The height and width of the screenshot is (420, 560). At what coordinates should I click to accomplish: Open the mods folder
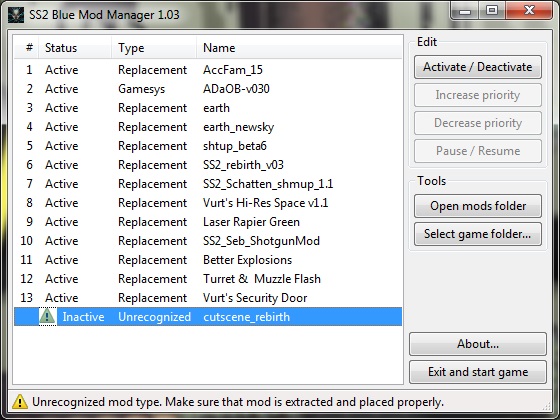478,206
